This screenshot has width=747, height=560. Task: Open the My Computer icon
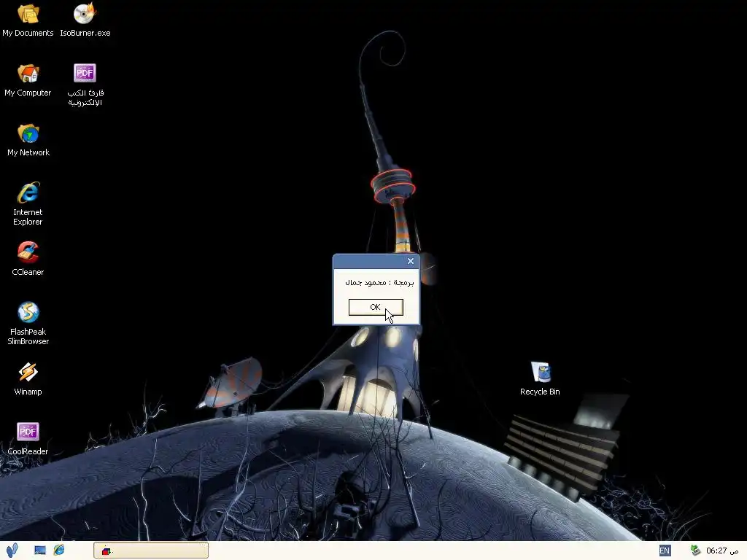[x=28, y=80]
